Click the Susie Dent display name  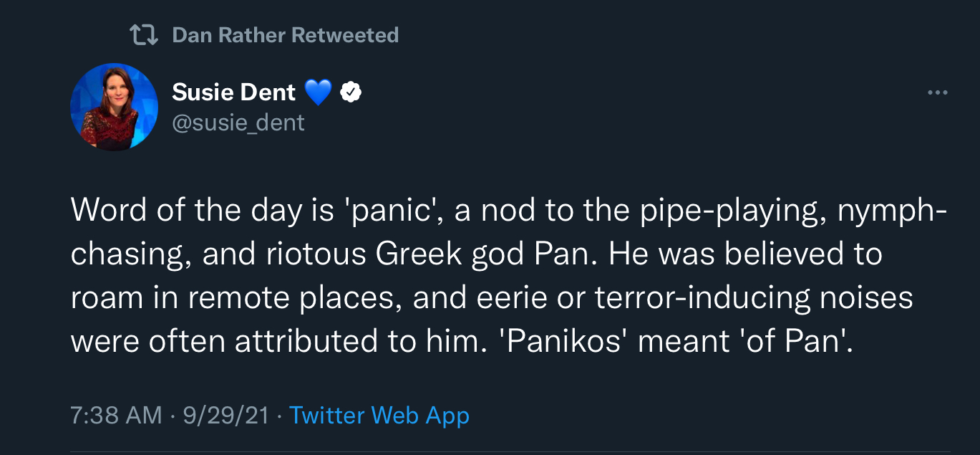pos(234,92)
